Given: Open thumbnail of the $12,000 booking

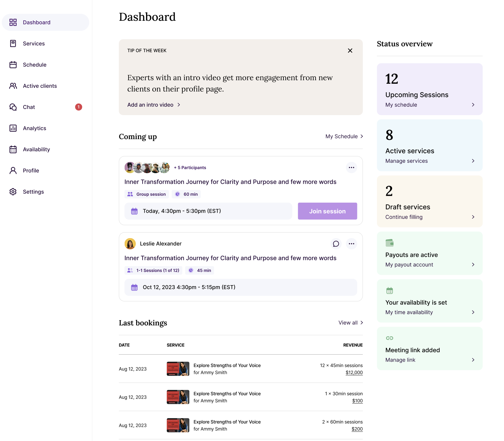Looking at the screenshot, I should click(178, 369).
